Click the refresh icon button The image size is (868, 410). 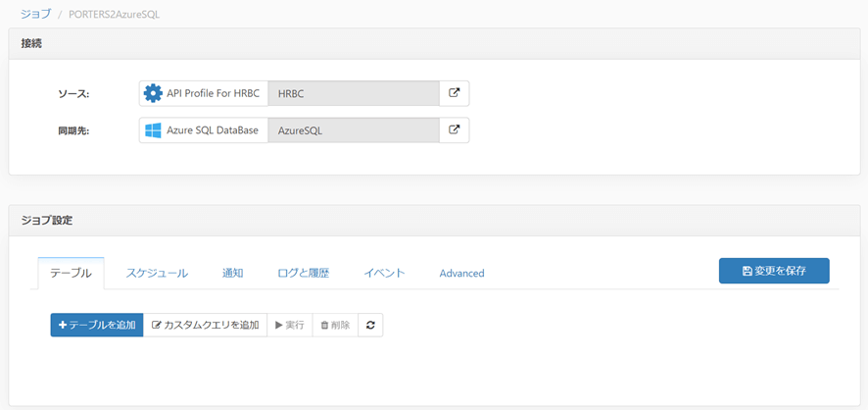[x=370, y=325]
